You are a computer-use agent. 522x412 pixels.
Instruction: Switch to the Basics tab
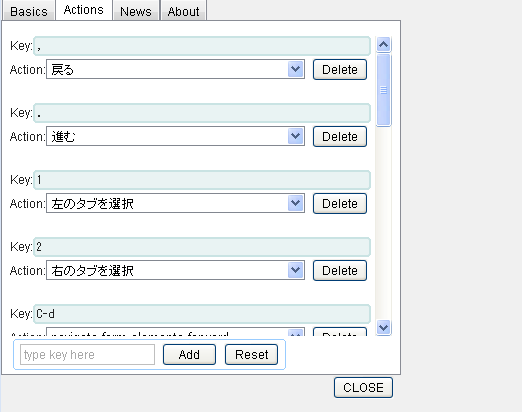pyautogui.click(x=29, y=11)
